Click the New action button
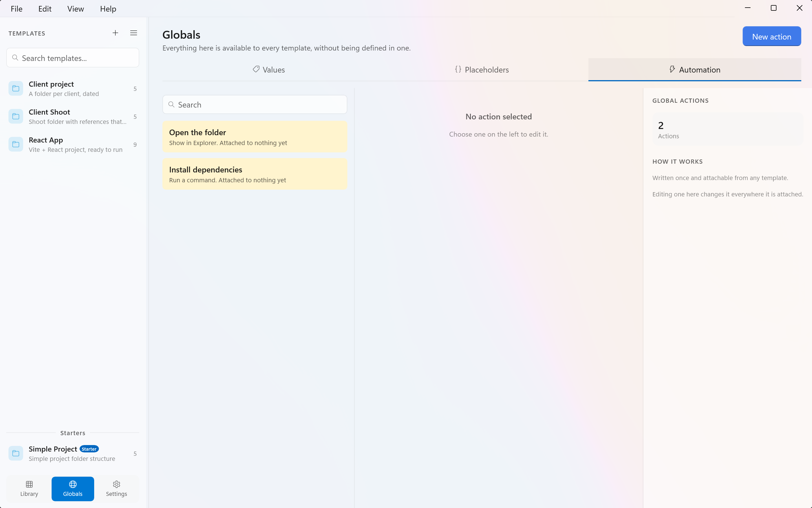The width and height of the screenshot is (812, 508). click(x=772, y=36)
